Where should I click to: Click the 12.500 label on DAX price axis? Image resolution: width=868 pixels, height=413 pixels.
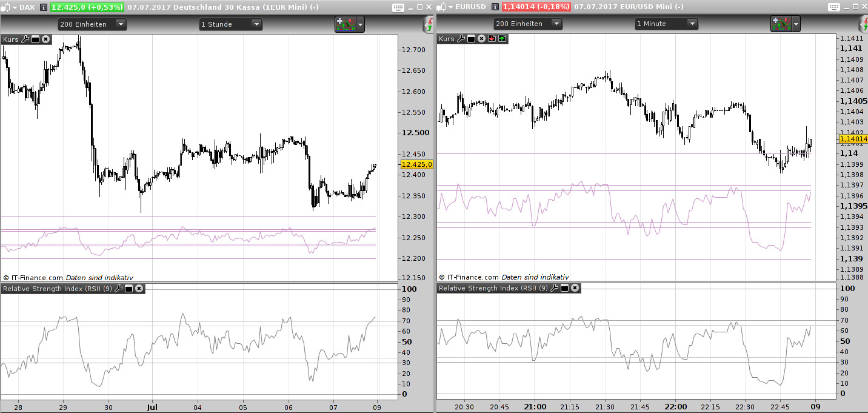pos(416,133)
